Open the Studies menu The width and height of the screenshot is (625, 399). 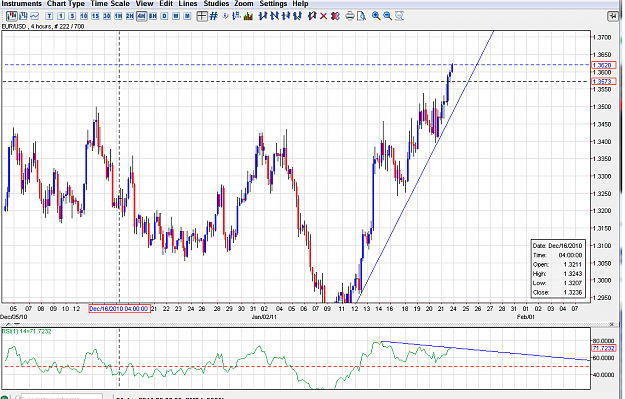[x=216, y=4]
